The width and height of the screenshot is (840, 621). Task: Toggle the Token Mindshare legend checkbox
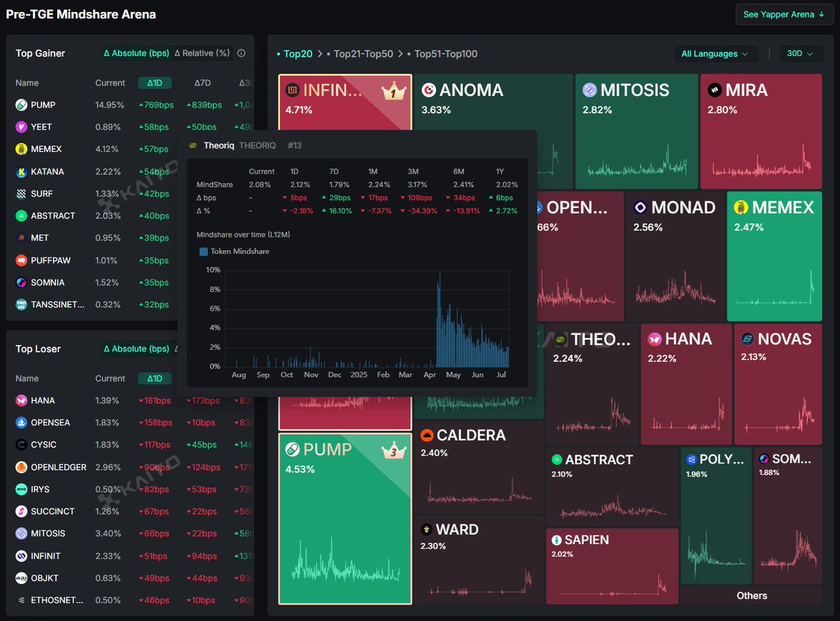click(x=204, y=251)
